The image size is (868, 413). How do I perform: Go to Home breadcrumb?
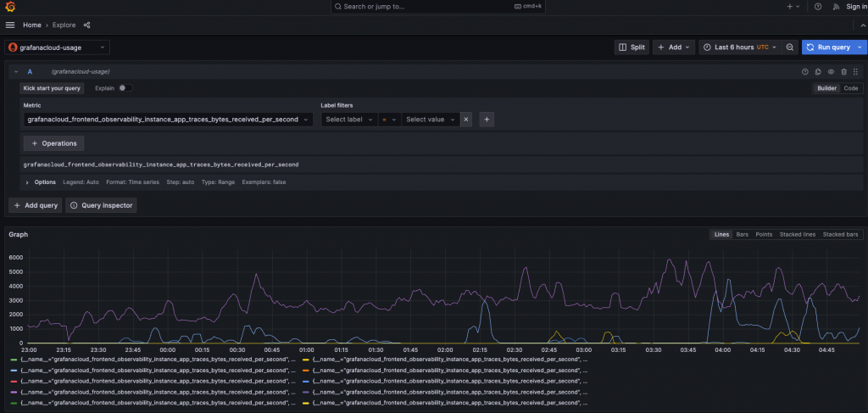[x=32, y=25]
